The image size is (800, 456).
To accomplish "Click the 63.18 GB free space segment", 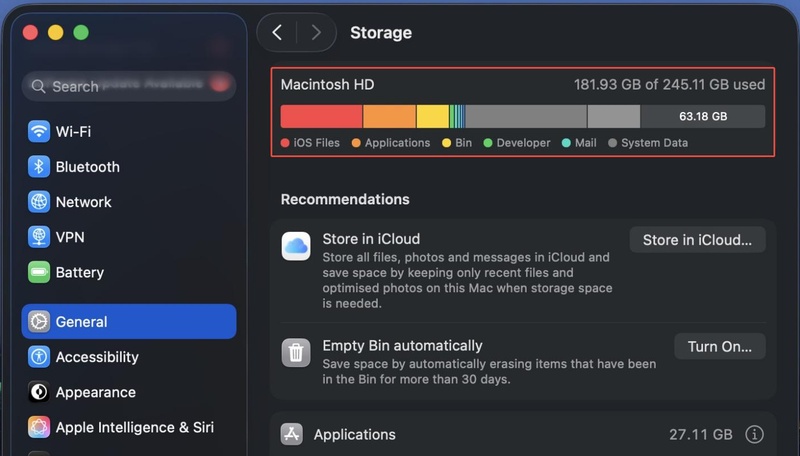I will pyautogui.click(x=703, y=116).
